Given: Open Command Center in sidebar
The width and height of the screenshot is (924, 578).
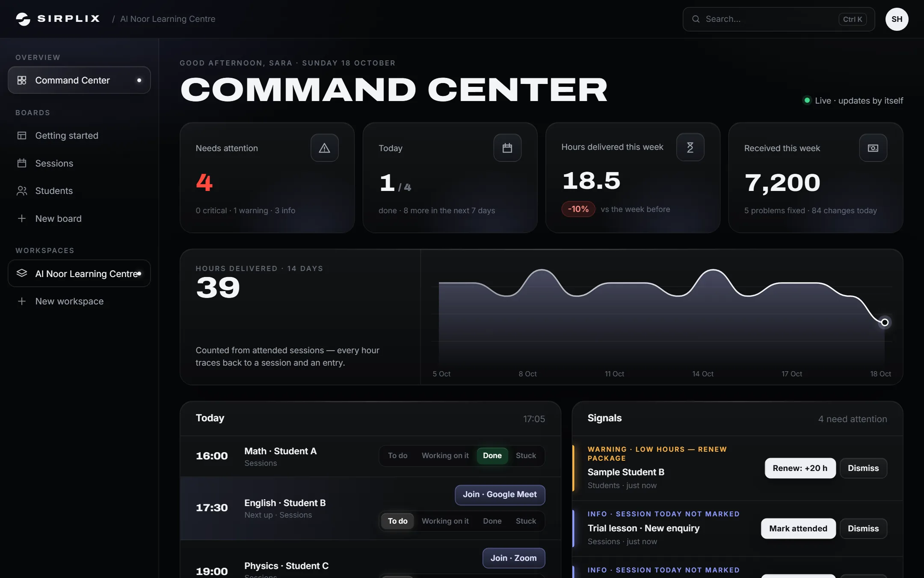Looking at the screenshot, I should (79, 80).
